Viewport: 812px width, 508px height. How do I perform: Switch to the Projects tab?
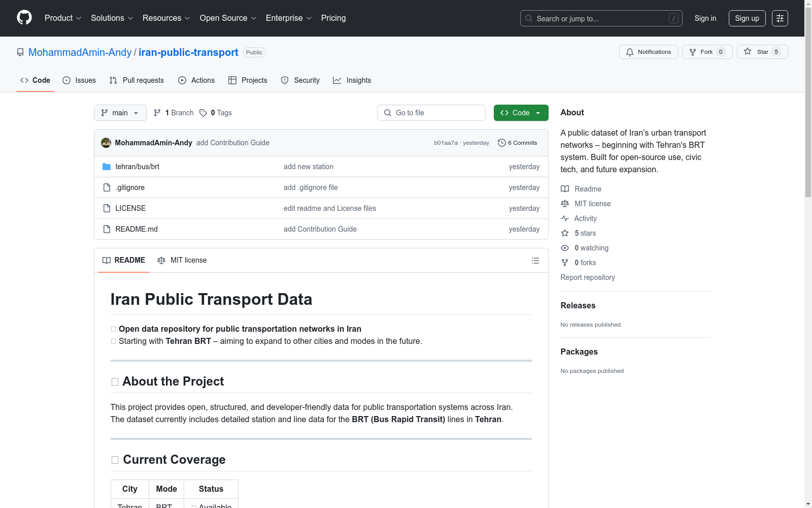(x=248, y=80)
